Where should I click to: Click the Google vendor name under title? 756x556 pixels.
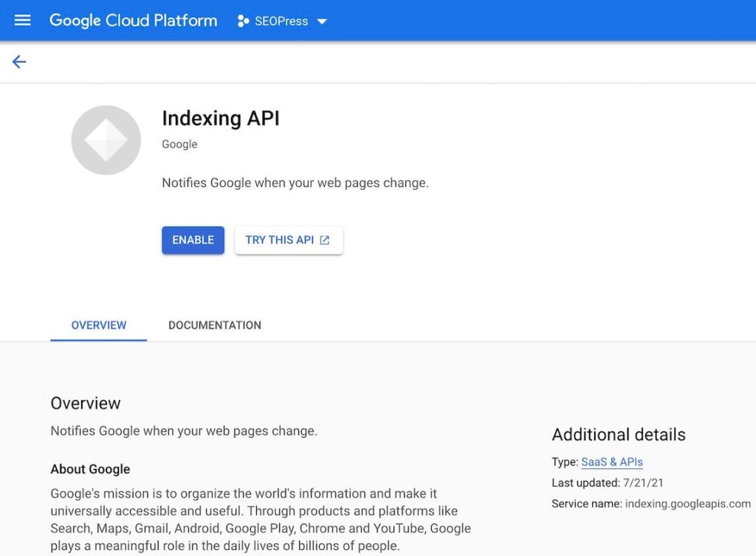point(179,144)
